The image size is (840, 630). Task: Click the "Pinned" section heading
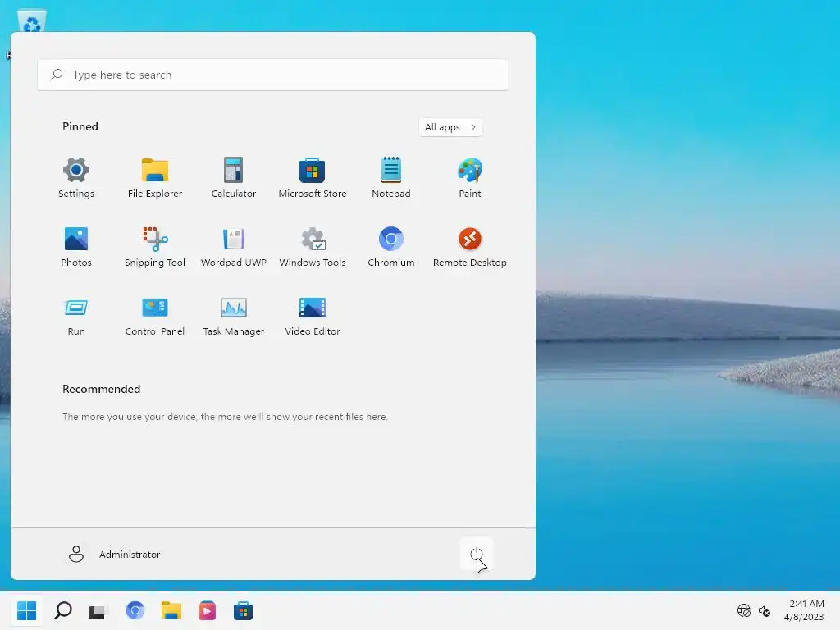[80, 126]
